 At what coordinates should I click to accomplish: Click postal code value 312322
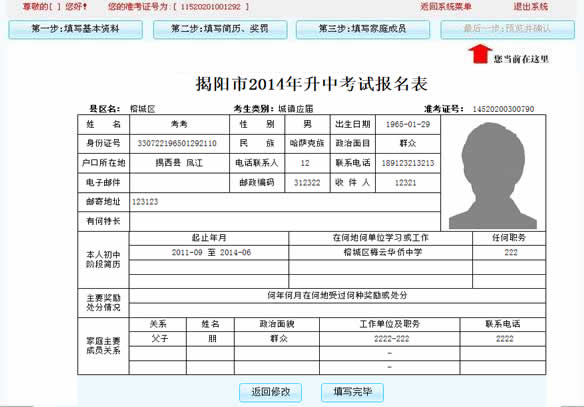[x=307, y=182]
